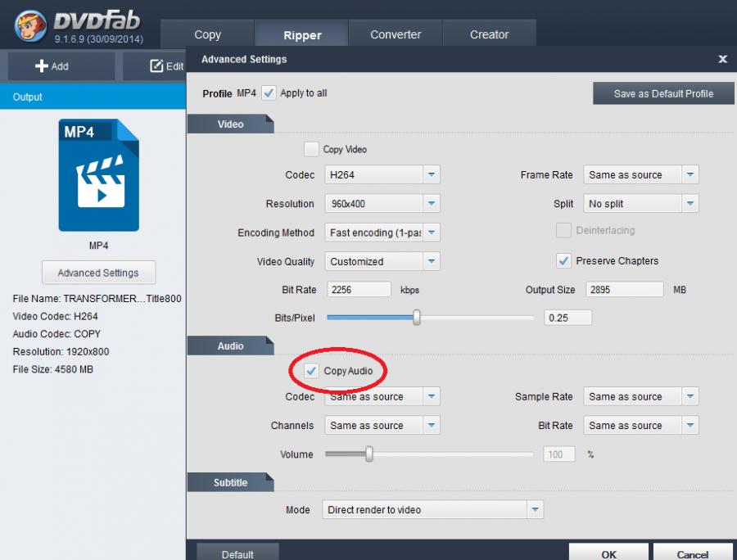
Task: Click the video Bit Rate input field
Action: tap(359, 289)
